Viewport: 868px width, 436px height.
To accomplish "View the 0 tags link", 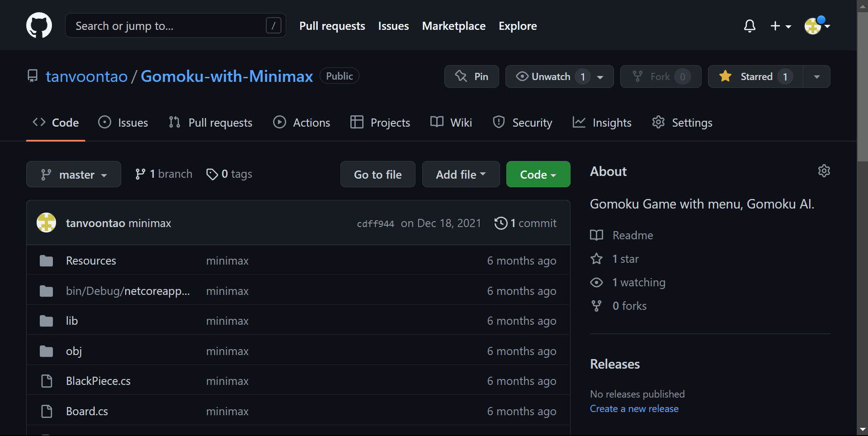I will [229, 174].
